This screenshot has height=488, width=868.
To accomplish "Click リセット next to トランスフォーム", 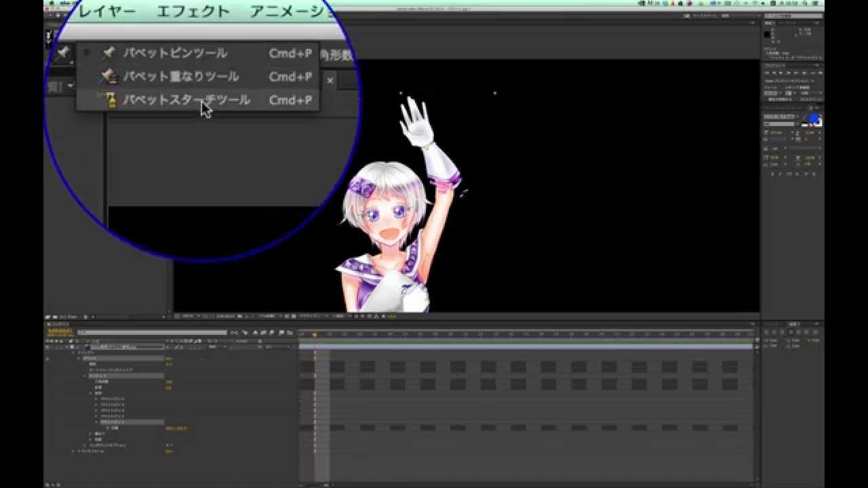I will coord(169,451).
